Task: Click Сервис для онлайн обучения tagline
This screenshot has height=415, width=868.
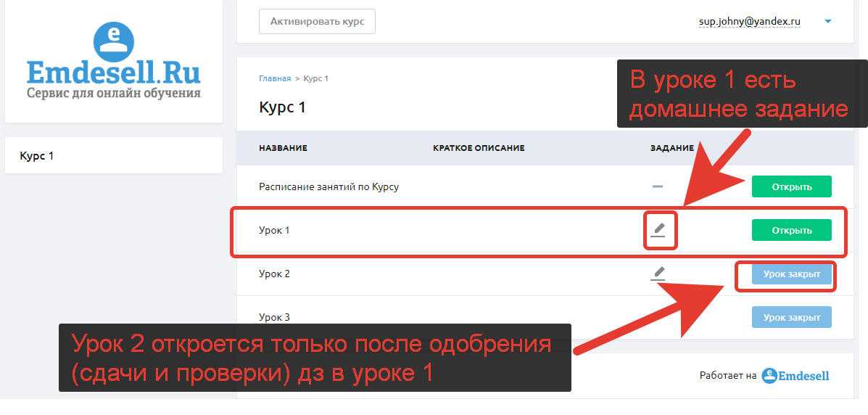Action: (x=113, y=93)
